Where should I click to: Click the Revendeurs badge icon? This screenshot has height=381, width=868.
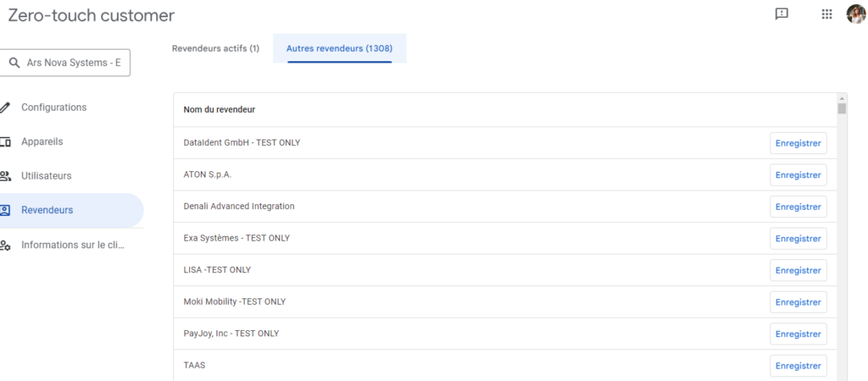5,210
